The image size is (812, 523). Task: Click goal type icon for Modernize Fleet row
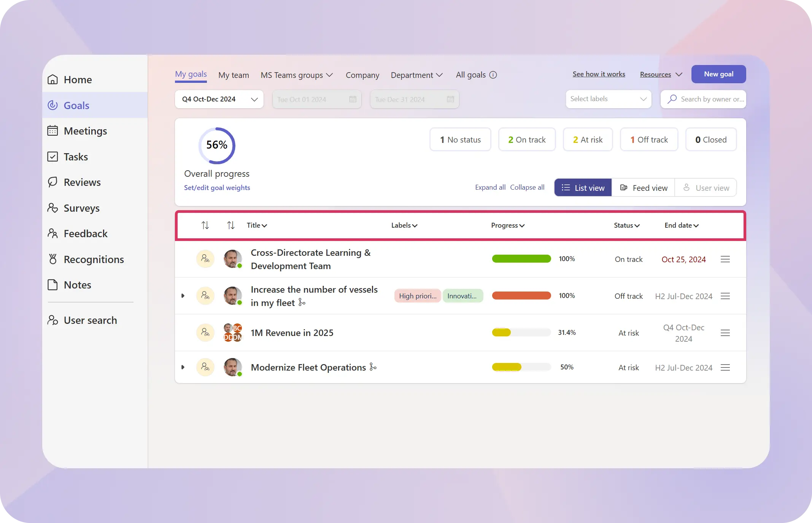tap(205, 367)
